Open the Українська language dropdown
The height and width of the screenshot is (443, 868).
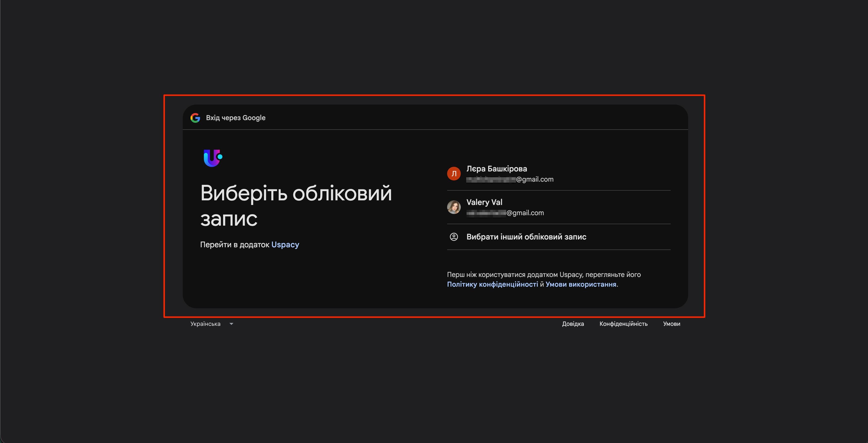click(x=212, y=324)
